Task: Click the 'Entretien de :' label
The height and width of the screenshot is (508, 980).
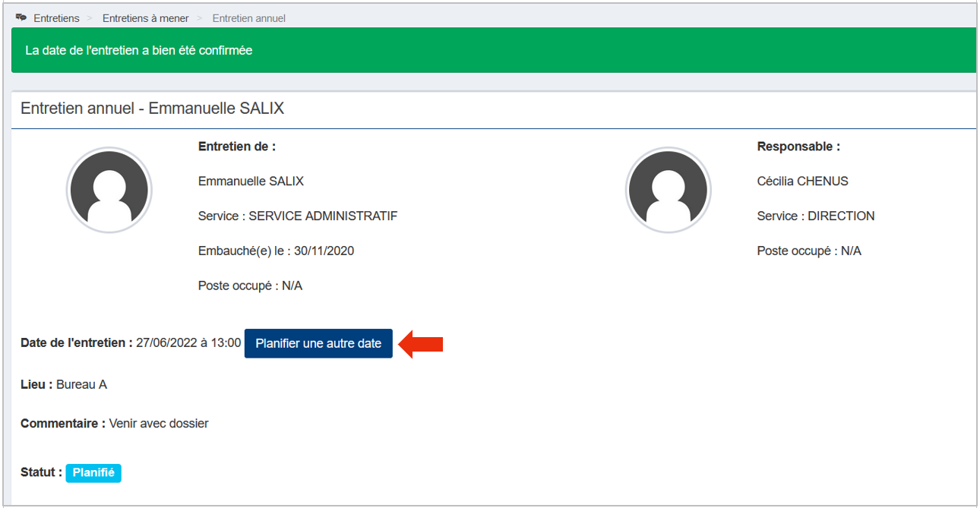Action: 237,147
